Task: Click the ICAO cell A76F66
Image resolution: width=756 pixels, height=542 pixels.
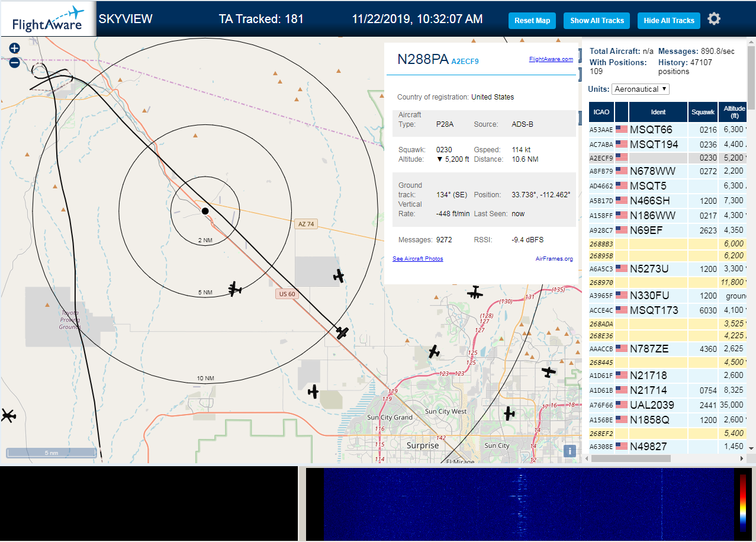Action: 601,405
